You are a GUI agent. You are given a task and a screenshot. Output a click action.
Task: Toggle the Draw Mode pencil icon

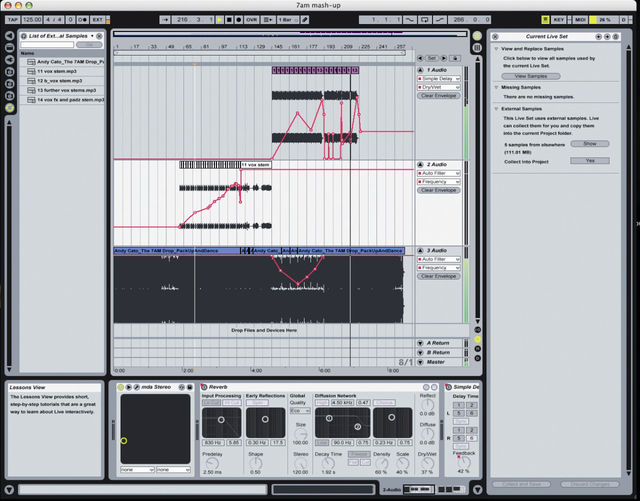pos(305,20)
